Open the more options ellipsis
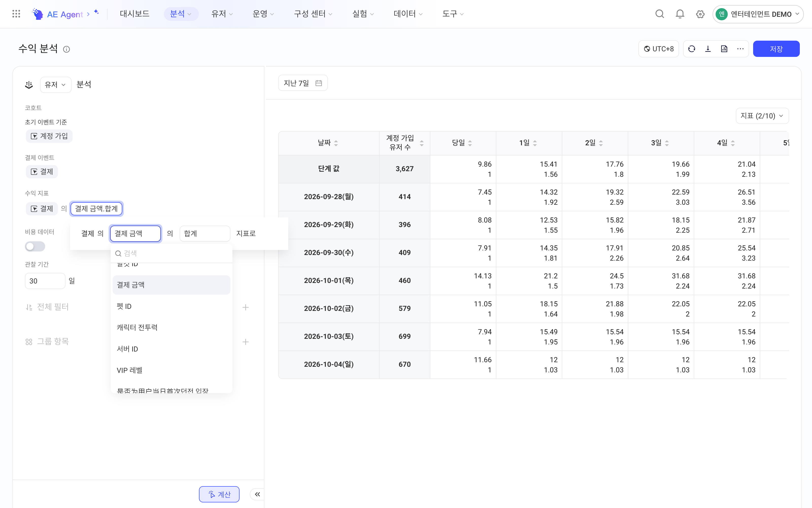The width and height of the screenshot is (812, 508). [740, 49]
